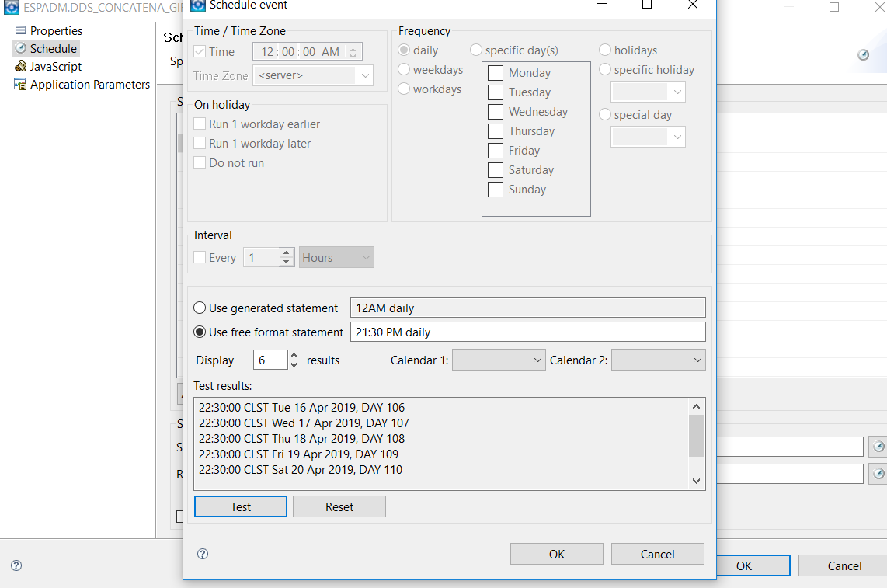The image size is (887, 588).
Task: Reset the schedule statement test
Action: click(339, 506)
